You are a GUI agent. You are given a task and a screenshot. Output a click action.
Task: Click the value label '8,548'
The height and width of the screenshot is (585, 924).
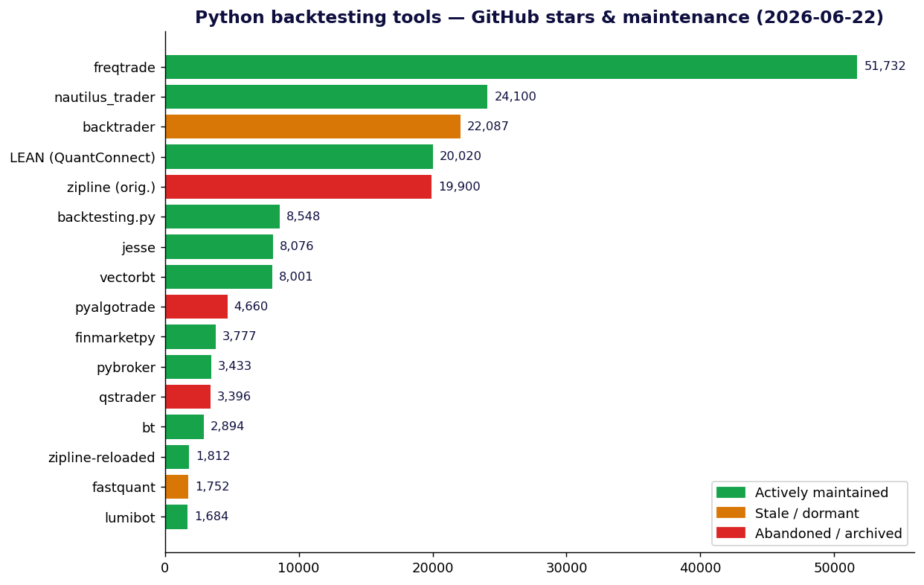coord(304,217)
